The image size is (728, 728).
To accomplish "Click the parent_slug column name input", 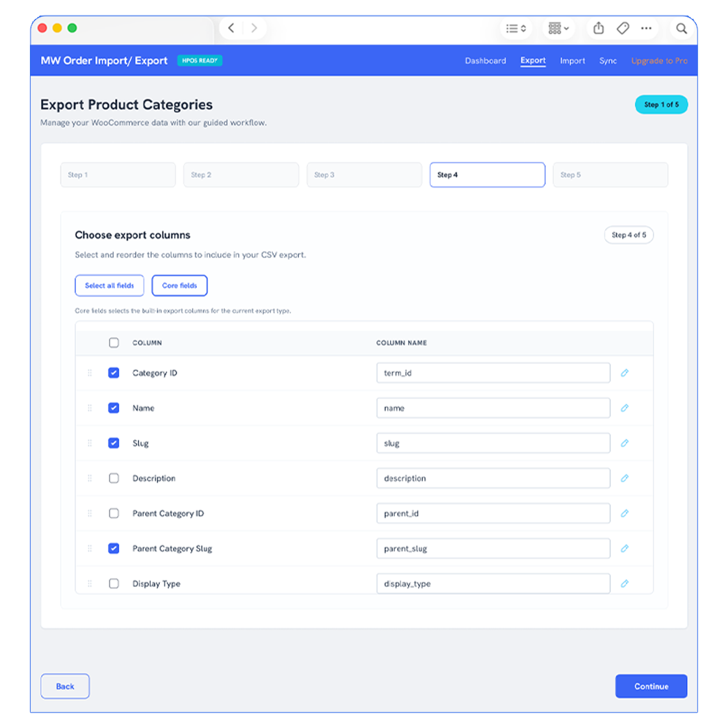I will pyautogui.click(x=493, y=549).
